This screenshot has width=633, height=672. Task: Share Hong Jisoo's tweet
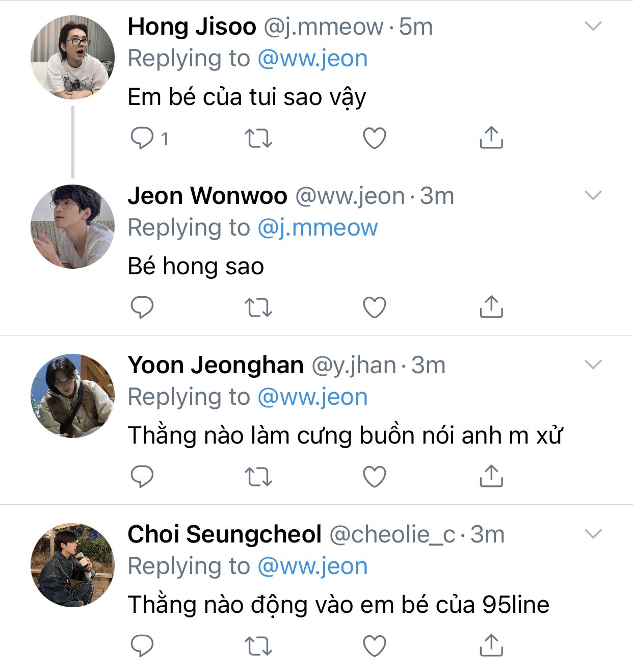(x=491, y=138)
